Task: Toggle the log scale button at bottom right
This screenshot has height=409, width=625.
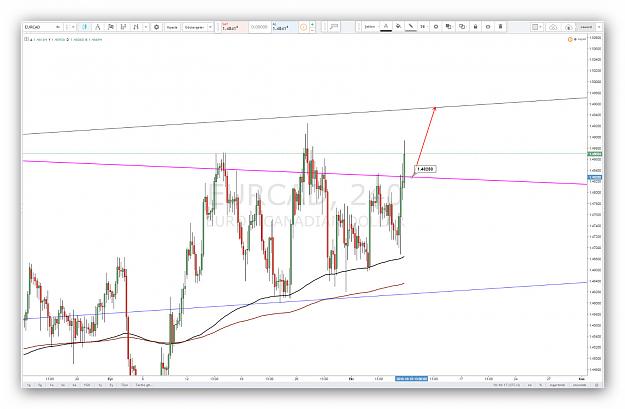Action: tap(557, 385)
